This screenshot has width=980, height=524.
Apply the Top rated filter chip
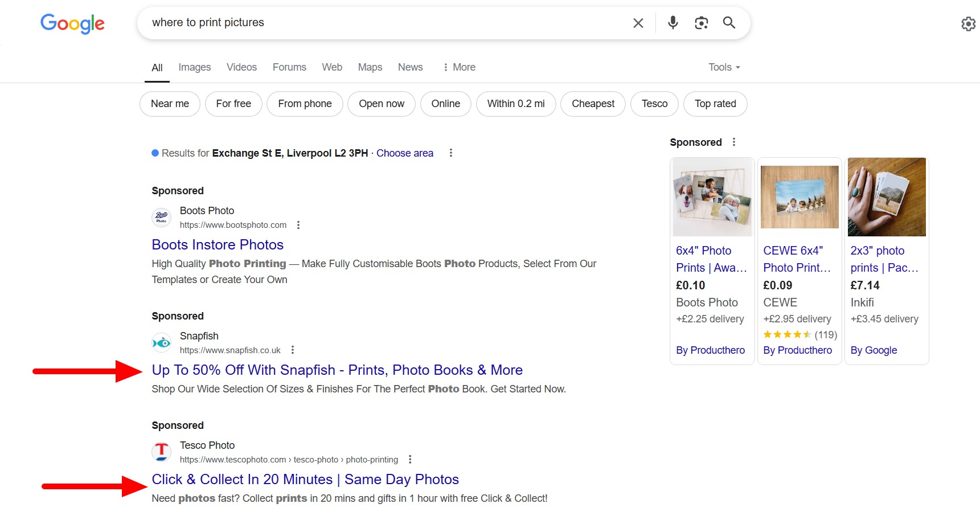(x=715, y=104)
